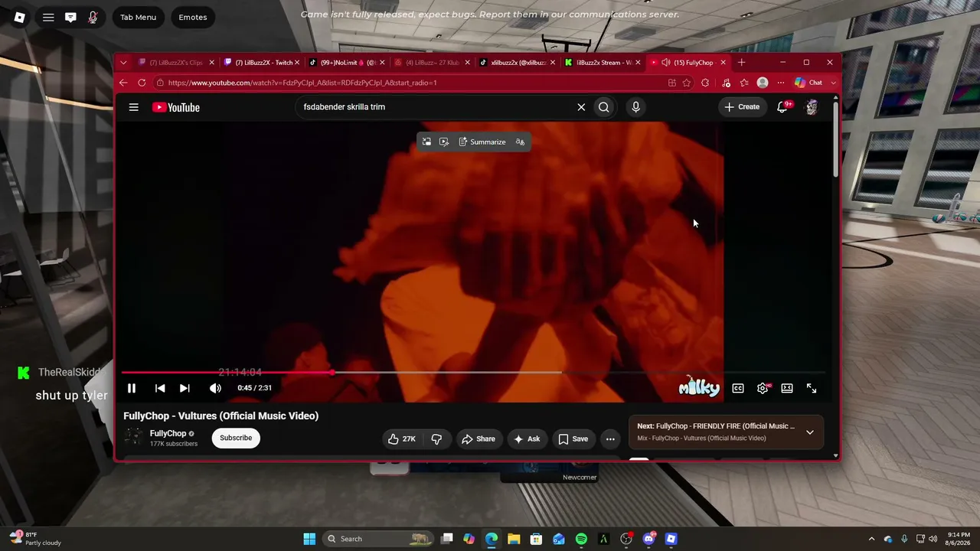Switch to lilBuzz2x Stream Kick tab
980x551 pixels.
[603, 63]
